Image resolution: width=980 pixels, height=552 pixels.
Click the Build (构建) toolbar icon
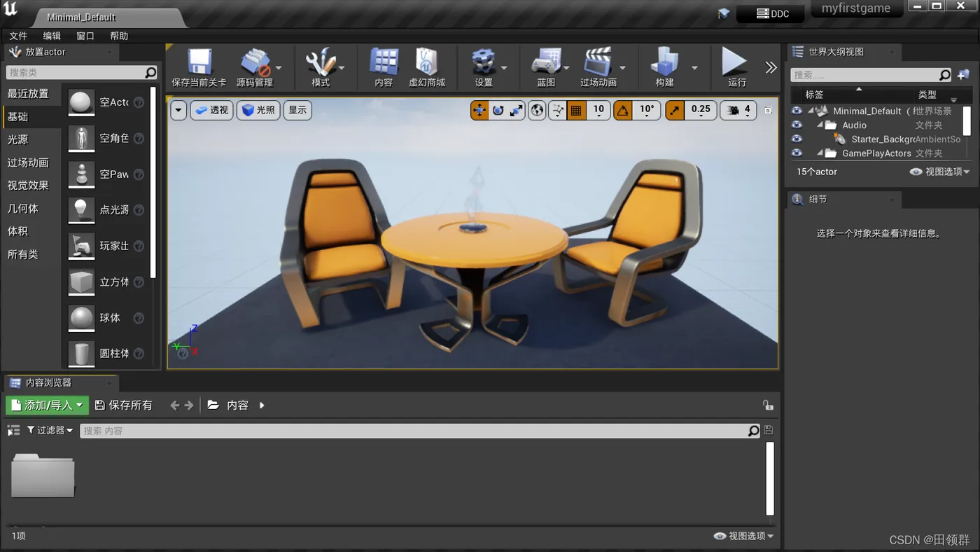pos(664,62)
